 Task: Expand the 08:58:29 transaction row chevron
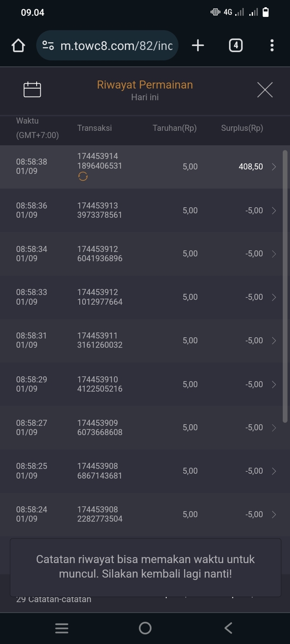(274, 384)
